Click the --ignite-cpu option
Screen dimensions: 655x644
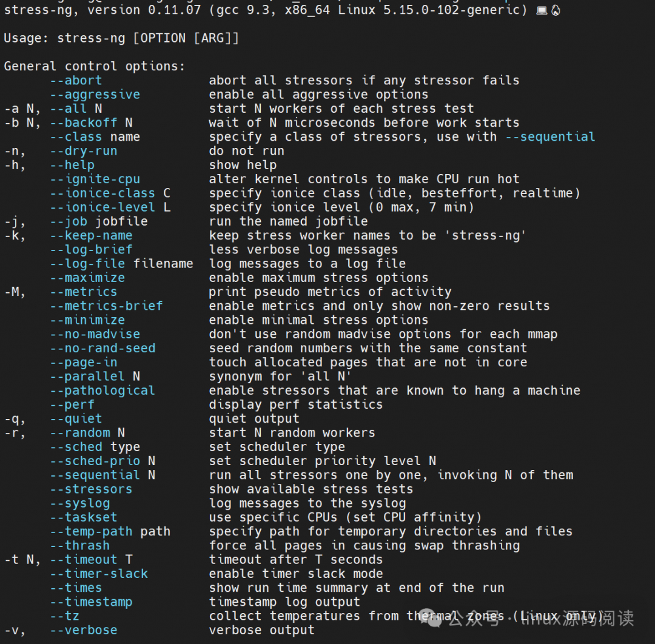tap(95, 179)
